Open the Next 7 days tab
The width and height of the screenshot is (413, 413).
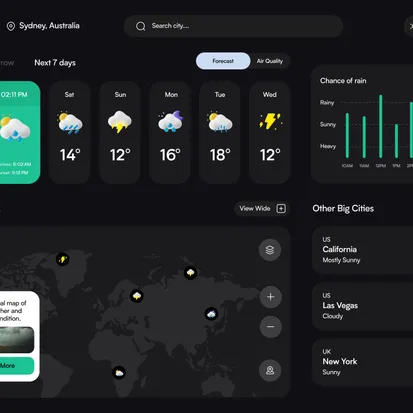point(55,63)
